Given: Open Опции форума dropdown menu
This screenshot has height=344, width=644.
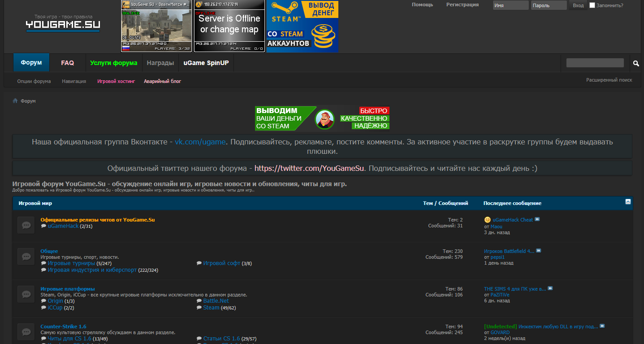Looking at the screenshot, I should [34, 81].
